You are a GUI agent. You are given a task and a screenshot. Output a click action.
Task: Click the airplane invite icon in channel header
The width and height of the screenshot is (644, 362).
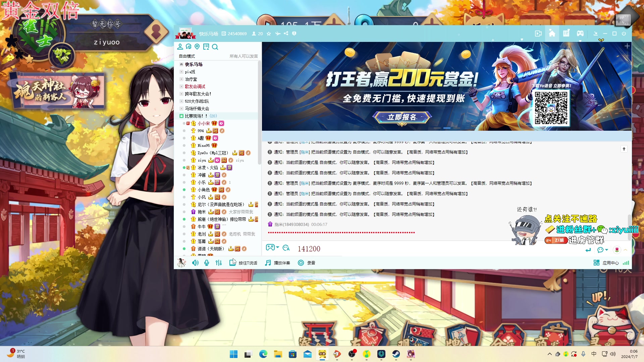[x=278, y=34]
